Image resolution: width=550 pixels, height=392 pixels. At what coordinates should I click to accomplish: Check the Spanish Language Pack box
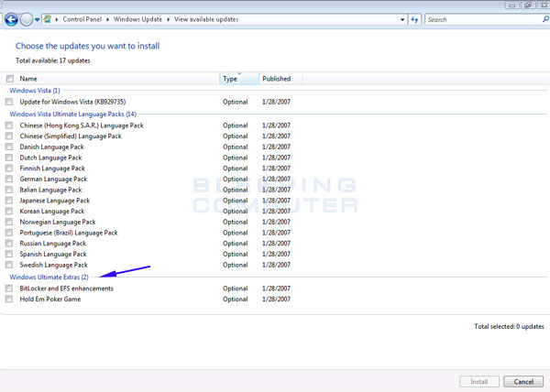[x=9, y=254]
